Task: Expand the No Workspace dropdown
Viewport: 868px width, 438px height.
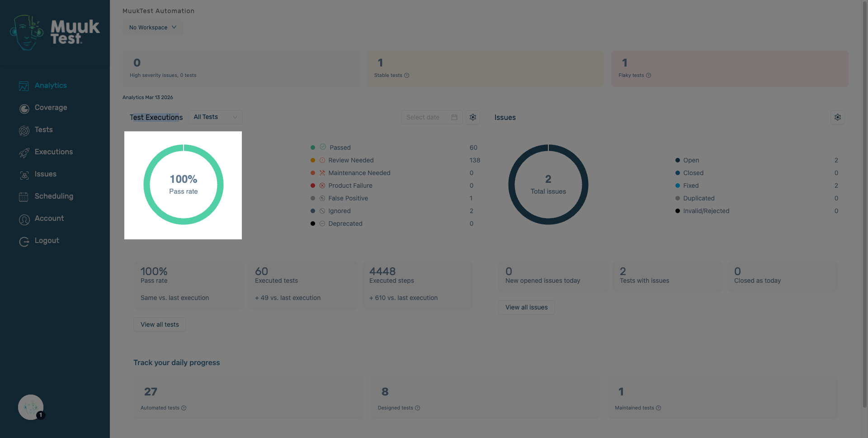Action: (153, 28)
